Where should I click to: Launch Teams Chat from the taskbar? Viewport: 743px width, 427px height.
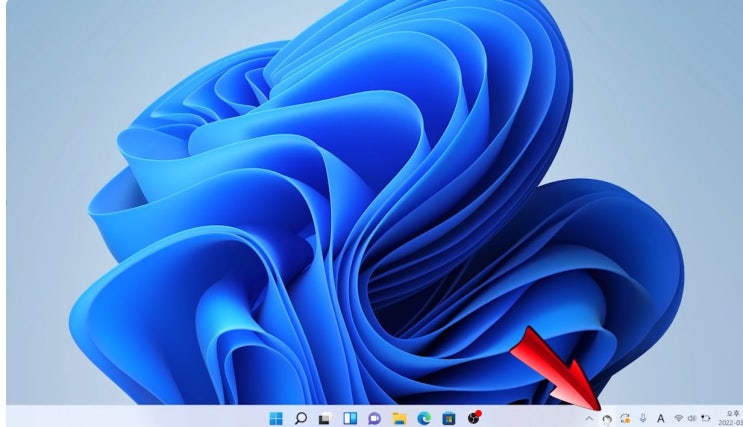pyautogui.click(x=375, y=418)
